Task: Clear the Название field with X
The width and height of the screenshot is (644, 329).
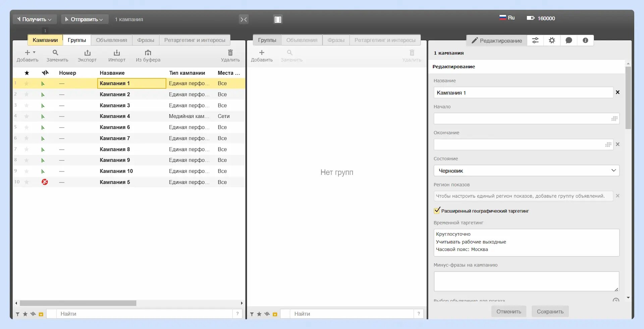Action: tap(618, 92)
